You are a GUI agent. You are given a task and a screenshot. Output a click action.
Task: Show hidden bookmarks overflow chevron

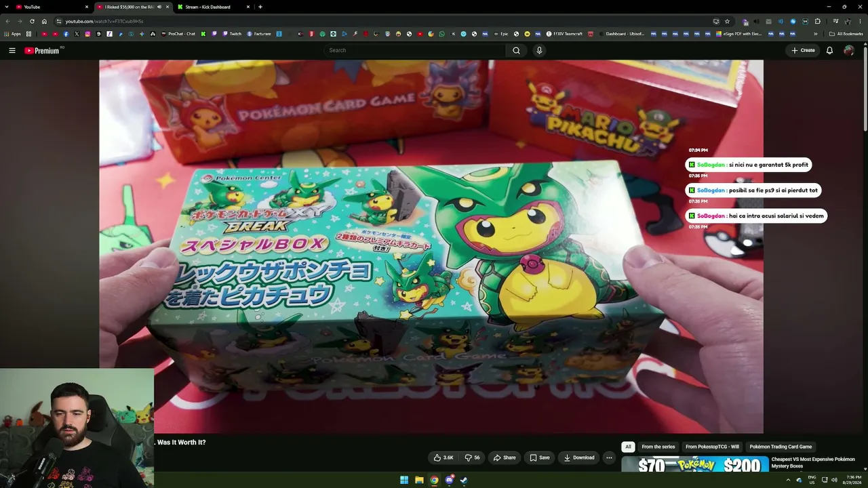point(816,34)
